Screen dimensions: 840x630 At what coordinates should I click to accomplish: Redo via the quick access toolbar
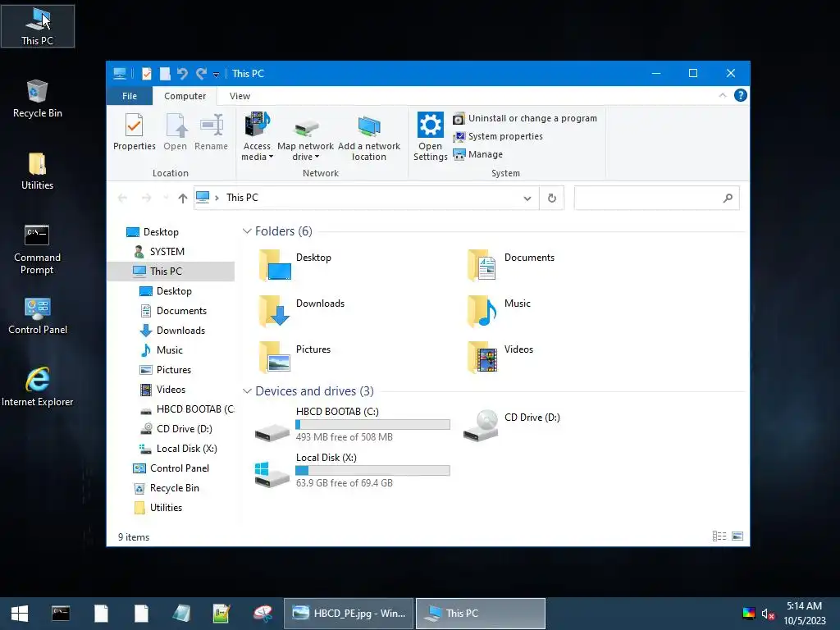tap(201, 73)
